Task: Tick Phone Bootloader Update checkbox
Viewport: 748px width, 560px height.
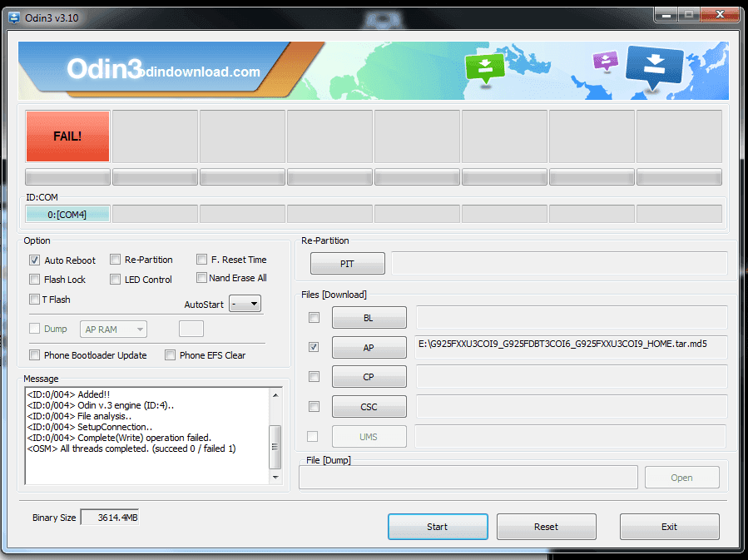Action: point(34,355)
